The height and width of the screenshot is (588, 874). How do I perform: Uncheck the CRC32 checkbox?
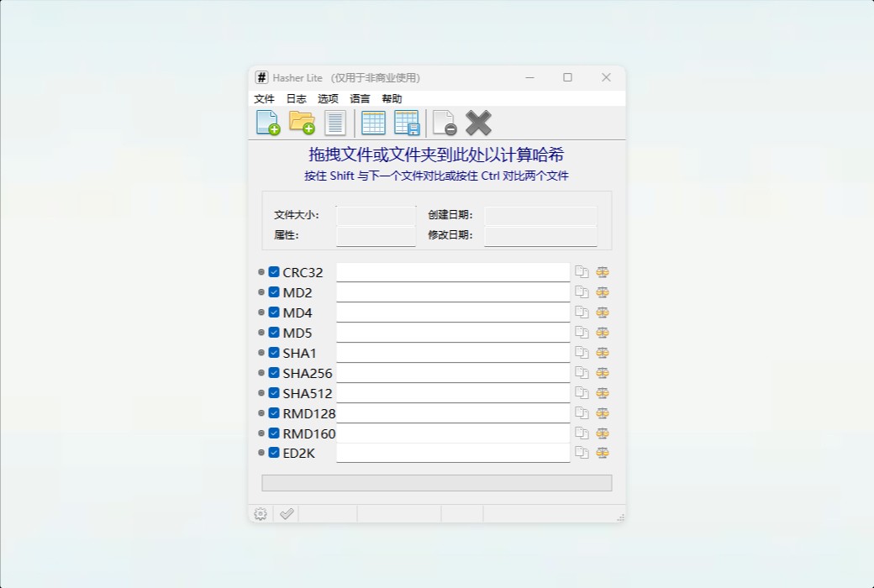click(x=273, y=271)
